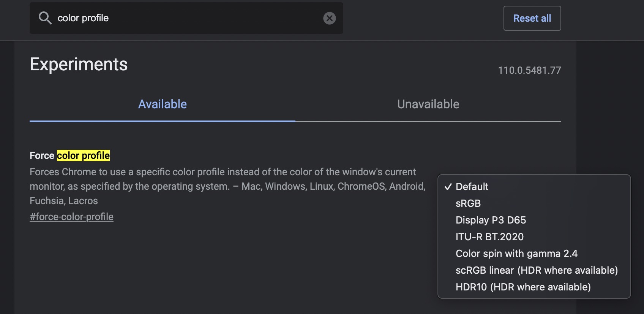Pick ITU-R BT.2020 color profile

pos(489,237)
